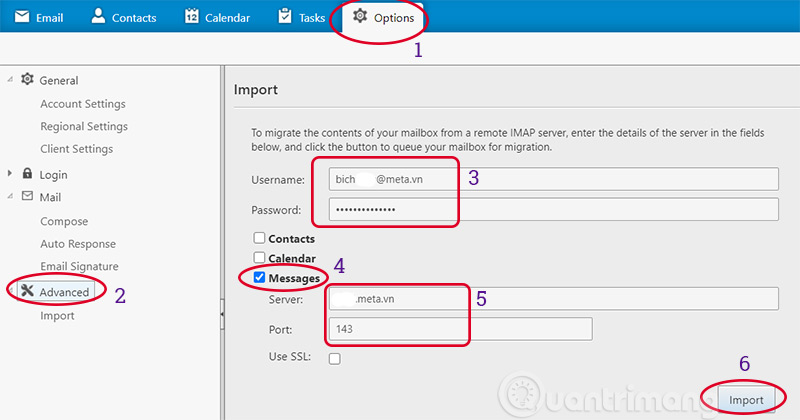This screenshot has width=800, height=420.
Task: Click the clipboard checkmark Tasks icon
Action: (x=285, y=16)
